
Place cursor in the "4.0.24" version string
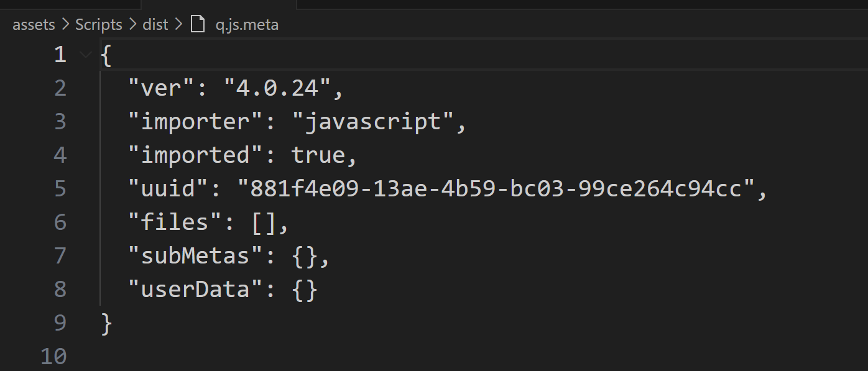(277, 88)
